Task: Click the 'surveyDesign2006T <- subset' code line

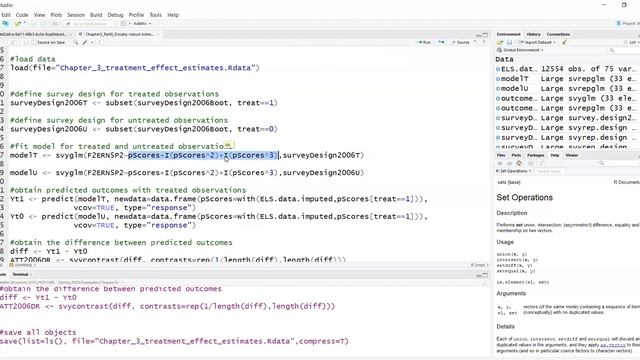Action: tap(144, 103)
